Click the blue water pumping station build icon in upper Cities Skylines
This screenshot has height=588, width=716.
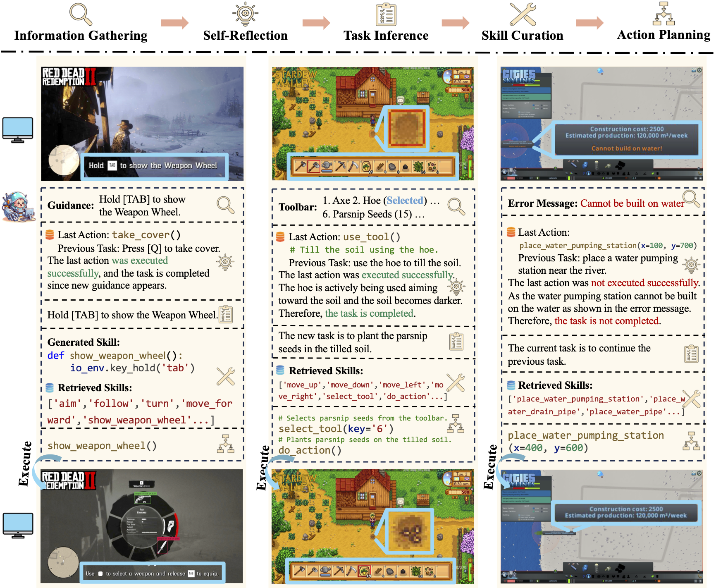click(x=585, y=165)
